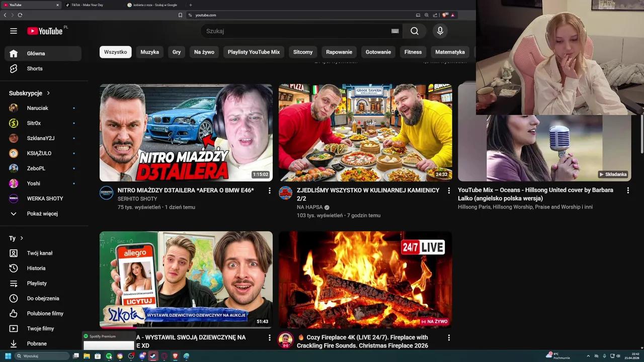
Task: Switch to the Muzyka filter chip
Action: point(149,52)
